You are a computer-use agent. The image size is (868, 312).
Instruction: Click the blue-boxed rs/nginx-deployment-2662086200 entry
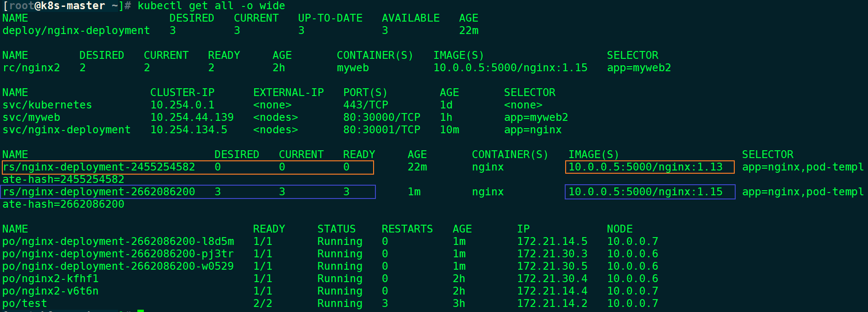point(99,192)
